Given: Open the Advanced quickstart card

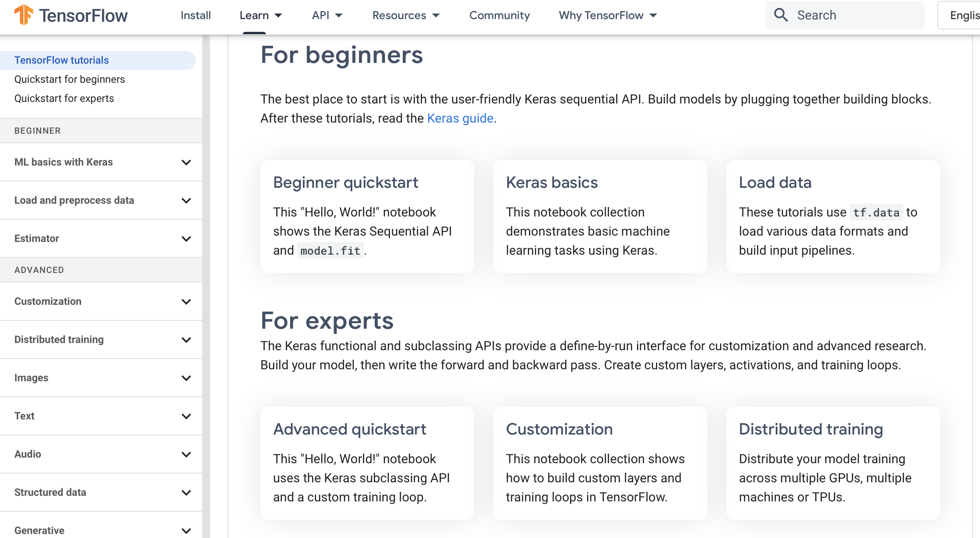Looking at the screenshot, I should pos(349,429).
